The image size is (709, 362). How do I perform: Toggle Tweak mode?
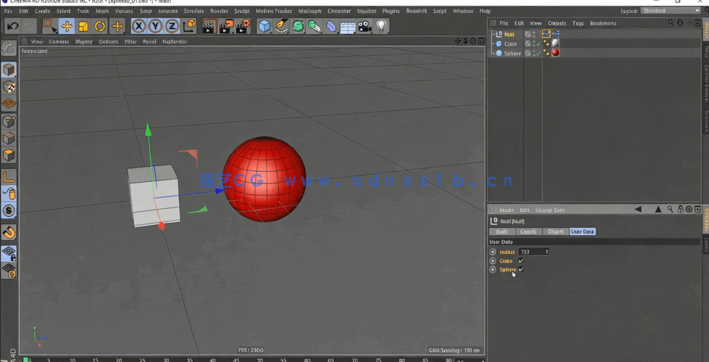coord(9,194)
